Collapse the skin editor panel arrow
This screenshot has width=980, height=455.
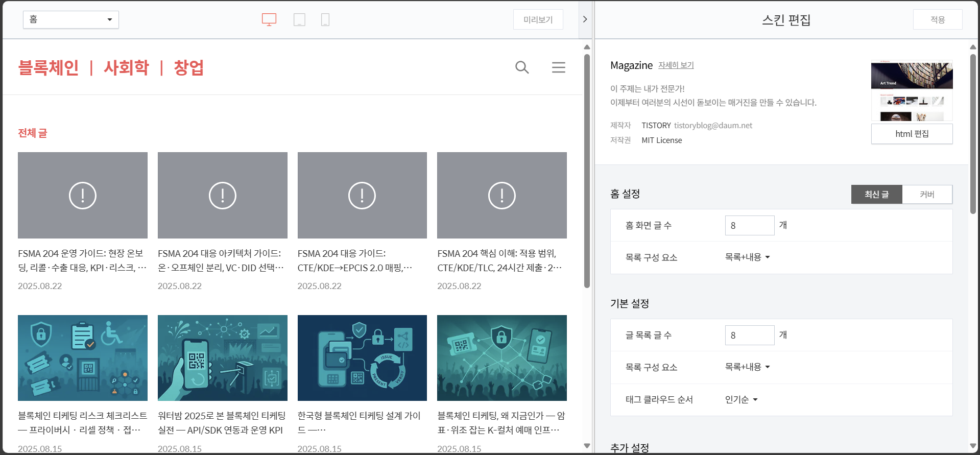[585, 19]
